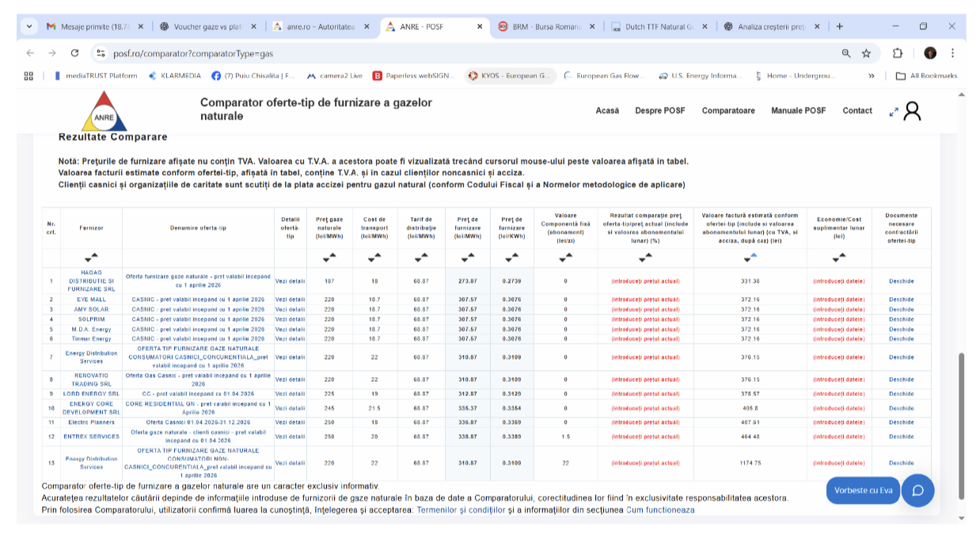The image size is (980, 537).
Task: Open the Comparatoare menu item
Action: (728, 111)
